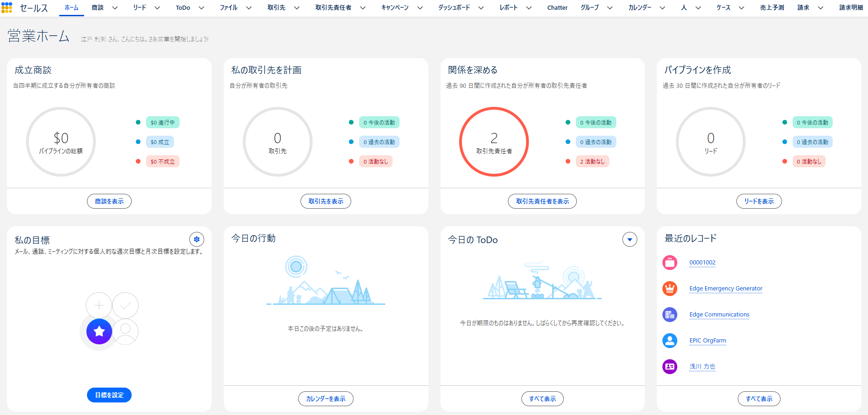Image resolution: width=868 pixels, height=415 pixels.
Task: Click 0 今後の活動 in 関係を深める
Action: (596, 123)
